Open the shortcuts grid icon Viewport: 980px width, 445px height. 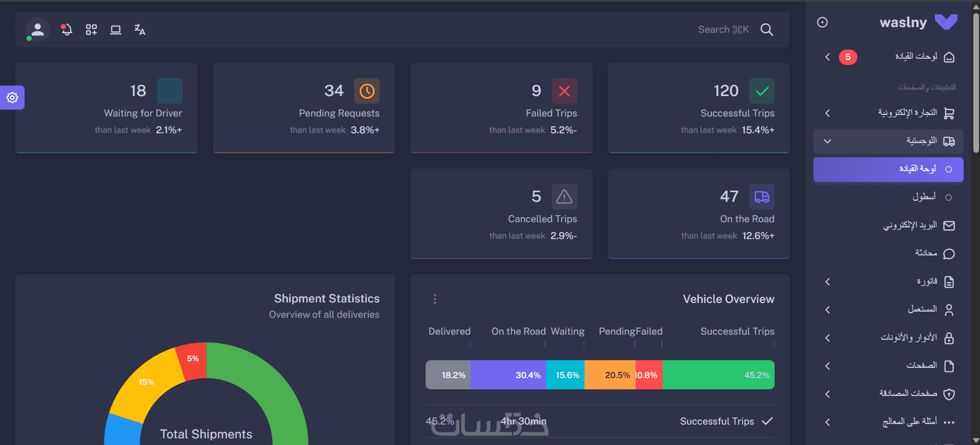click(91, 30)
